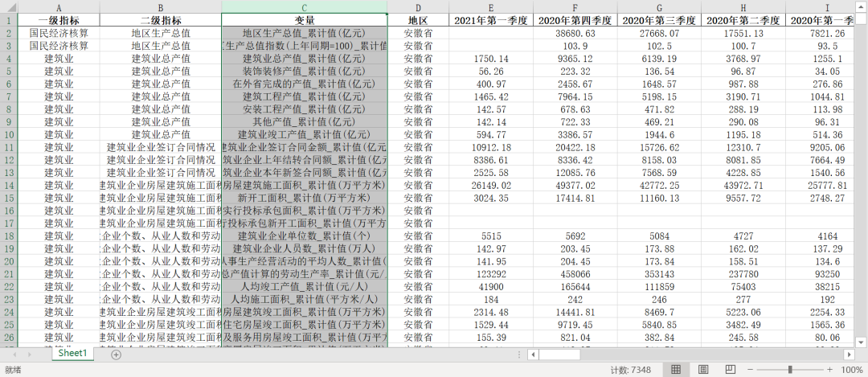The image size is (868, 377).
Task: Select cell containing 458066
Action: pyautogui.click(x=575, y=274)
